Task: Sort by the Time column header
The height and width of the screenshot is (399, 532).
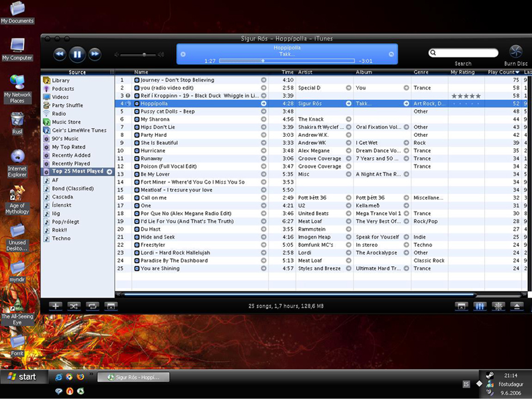Action: [282, 72]
